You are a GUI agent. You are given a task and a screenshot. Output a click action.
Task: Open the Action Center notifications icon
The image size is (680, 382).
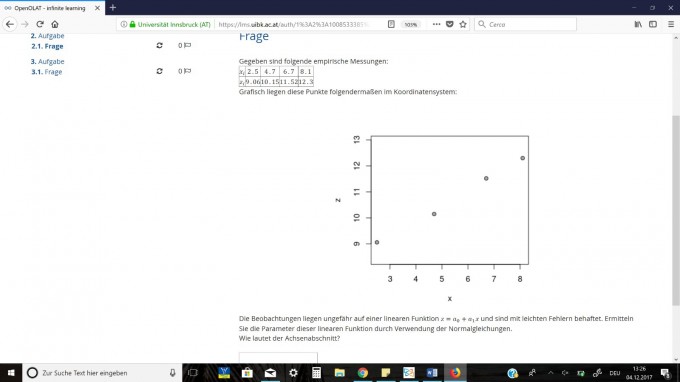coord(666,373)
